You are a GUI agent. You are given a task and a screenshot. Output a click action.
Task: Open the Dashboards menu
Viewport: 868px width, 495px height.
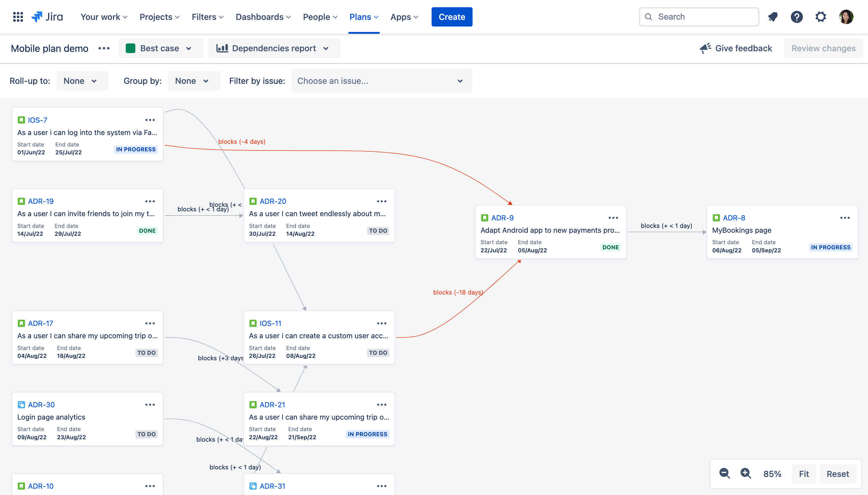point(263,17)
